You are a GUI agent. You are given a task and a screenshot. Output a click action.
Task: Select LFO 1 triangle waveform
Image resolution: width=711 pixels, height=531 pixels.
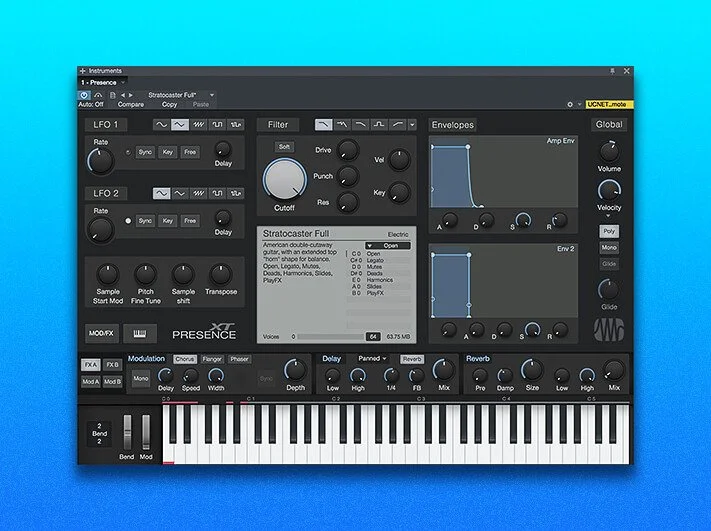pos(180,124)
